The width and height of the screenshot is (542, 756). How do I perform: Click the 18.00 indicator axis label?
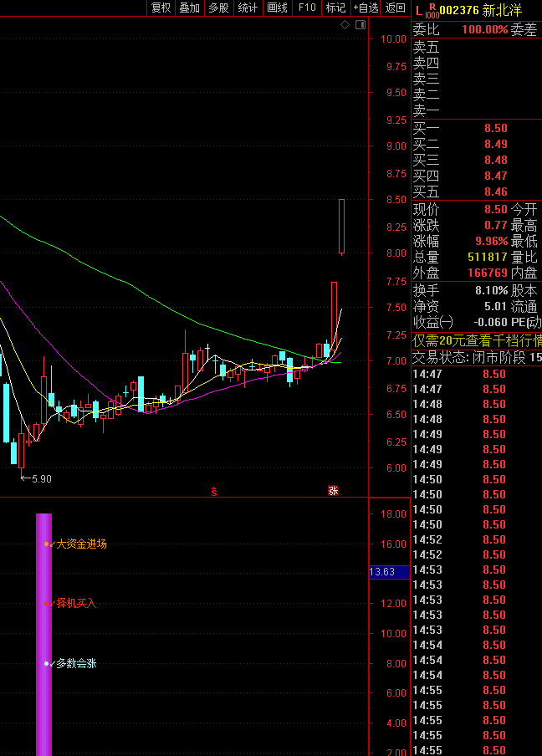393,514
